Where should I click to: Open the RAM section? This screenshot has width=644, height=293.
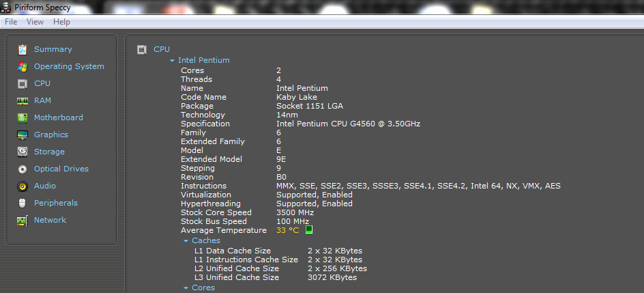43,100
